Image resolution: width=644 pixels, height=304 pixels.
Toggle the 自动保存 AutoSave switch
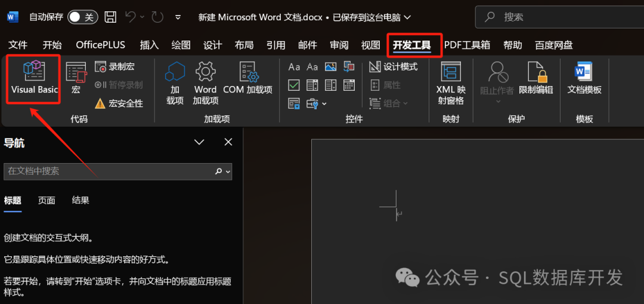click(82, 17)
